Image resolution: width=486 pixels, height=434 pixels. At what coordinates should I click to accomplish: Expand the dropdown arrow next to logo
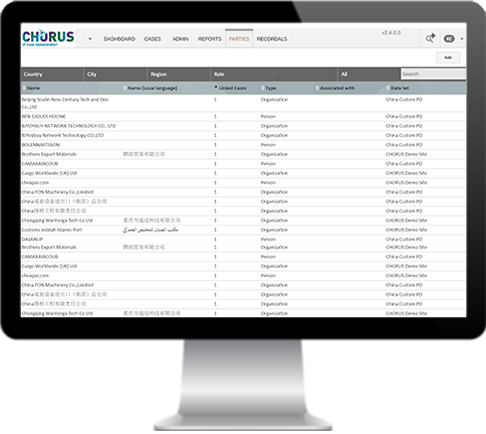(90, 39)
